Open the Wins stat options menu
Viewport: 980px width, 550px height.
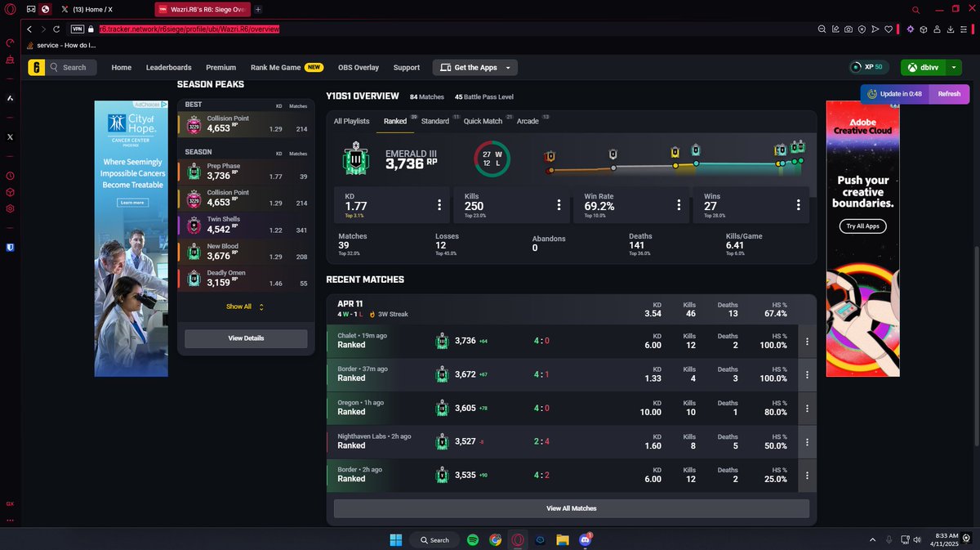[x=798, y=205]
